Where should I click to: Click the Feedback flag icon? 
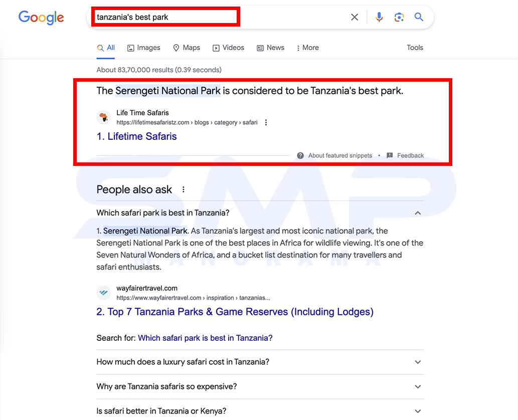click(390, 155)
